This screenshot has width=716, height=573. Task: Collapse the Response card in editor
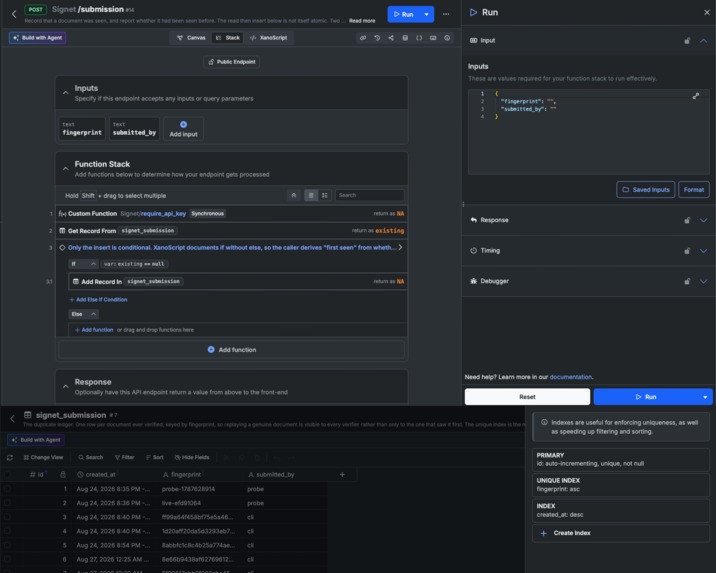(66, 386)
